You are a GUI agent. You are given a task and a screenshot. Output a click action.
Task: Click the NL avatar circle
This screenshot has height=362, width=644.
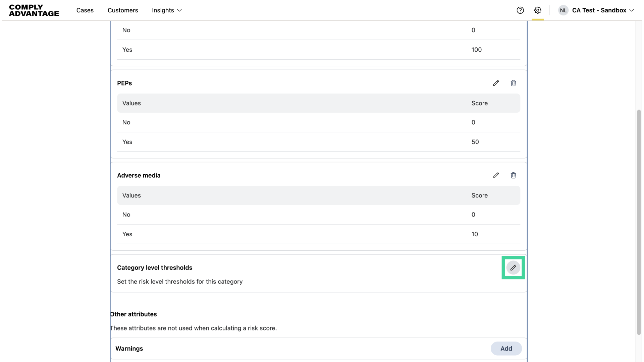click(563, 10)
